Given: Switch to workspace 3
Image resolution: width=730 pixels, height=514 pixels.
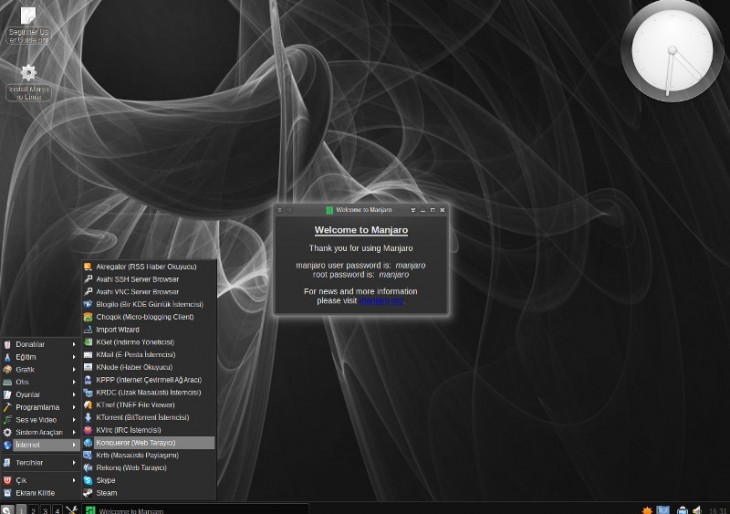Looking at the screenshot, I should 46,510.
